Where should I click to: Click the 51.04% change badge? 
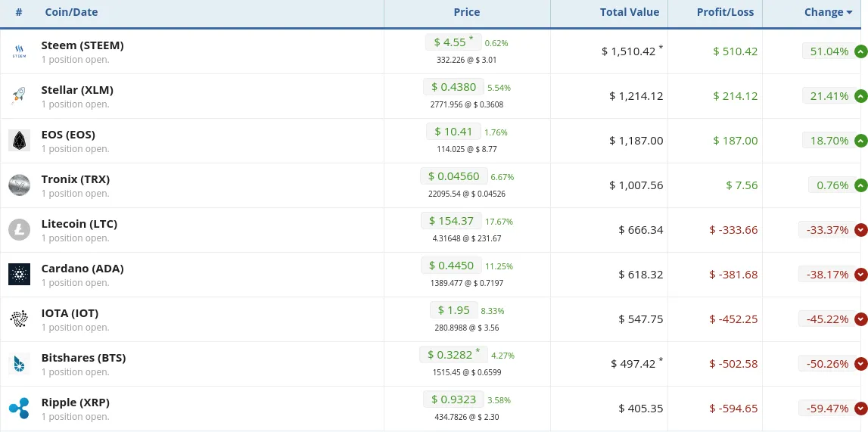click(829, 51)
